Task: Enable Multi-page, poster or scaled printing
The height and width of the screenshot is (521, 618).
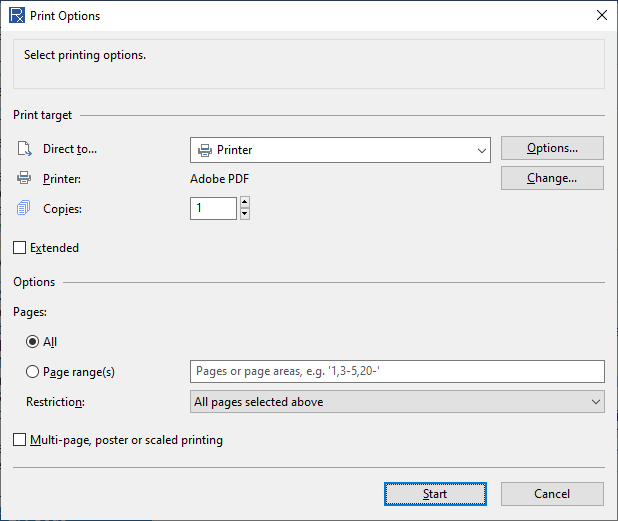Action: [20, 440]
